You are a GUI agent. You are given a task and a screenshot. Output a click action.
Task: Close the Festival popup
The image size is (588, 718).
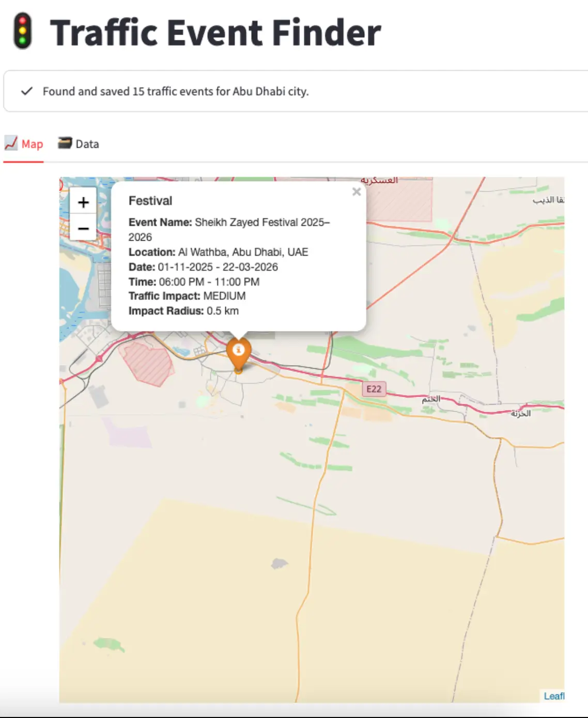(x=356, y=192)
